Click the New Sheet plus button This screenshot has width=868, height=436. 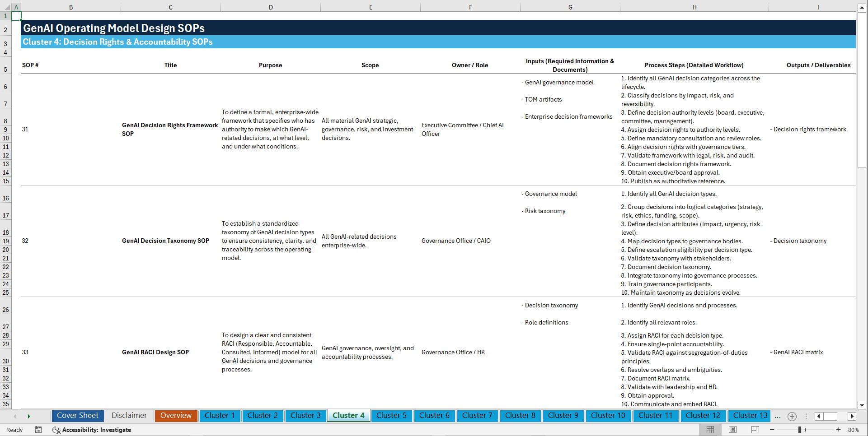point(792,416)
